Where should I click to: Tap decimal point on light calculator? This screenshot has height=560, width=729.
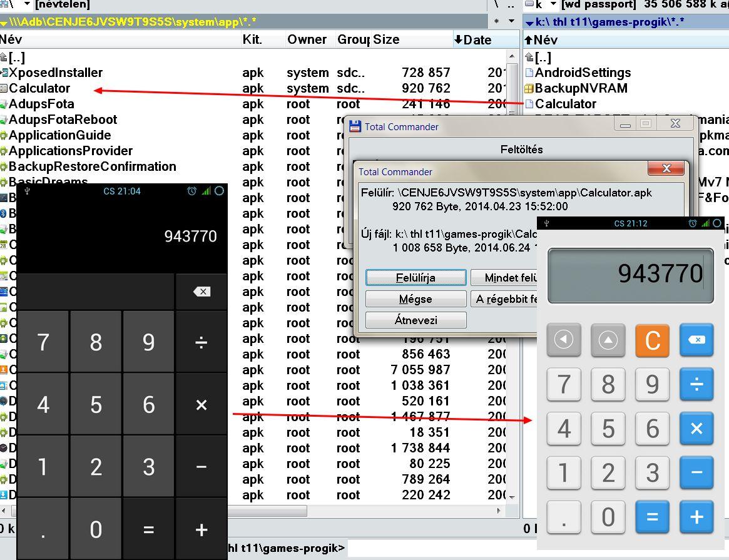click(564, 517)
